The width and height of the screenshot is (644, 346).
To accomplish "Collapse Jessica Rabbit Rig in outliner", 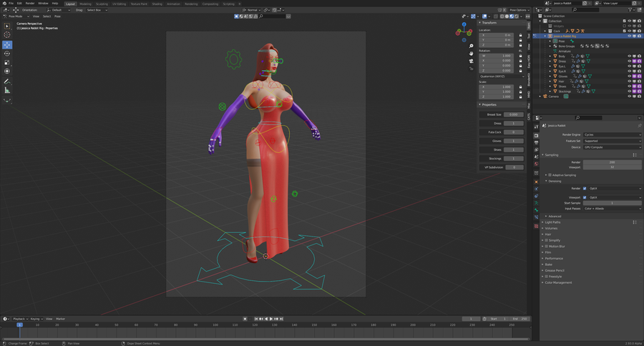I will point(545,36).
